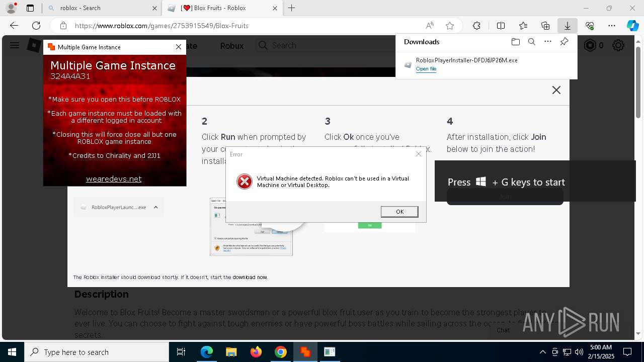Launch Google Chrome from the taskbar
The image size is (644, 362).
[x=281, y=352]
